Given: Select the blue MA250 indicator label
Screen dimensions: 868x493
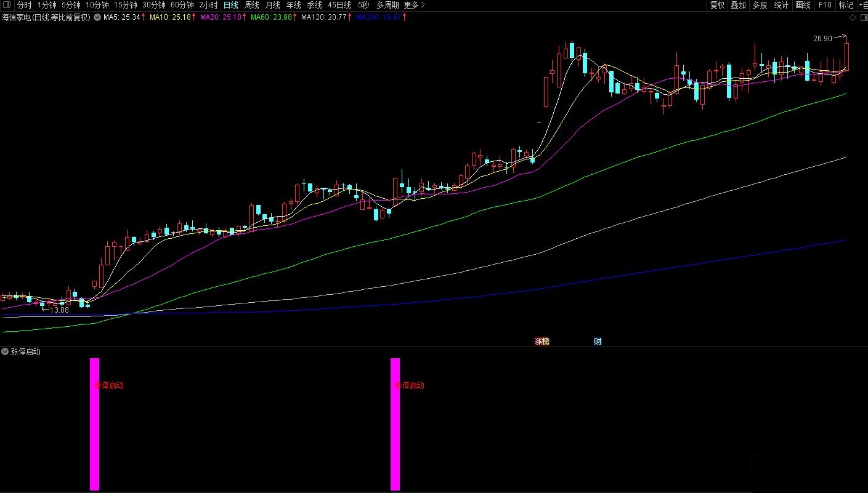Looking at the screenshot, I should pos(379,17).
